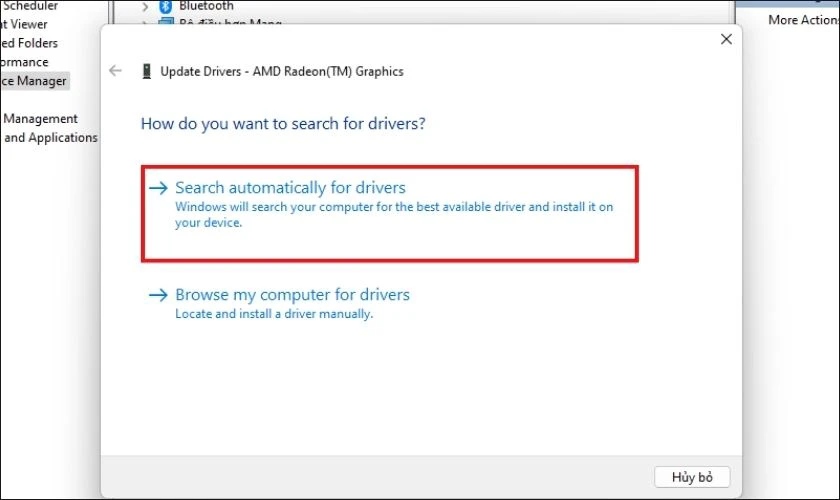Screen dimensions: 840x500
Task: Select Bluetooth label in device list
Action: (x=206, y=6)
